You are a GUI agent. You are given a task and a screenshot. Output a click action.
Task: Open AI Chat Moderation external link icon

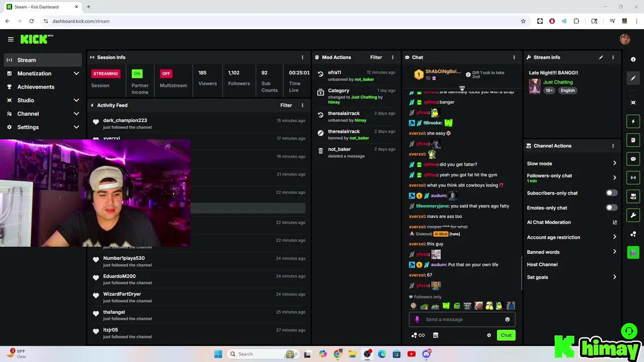[x=615, y=222]
